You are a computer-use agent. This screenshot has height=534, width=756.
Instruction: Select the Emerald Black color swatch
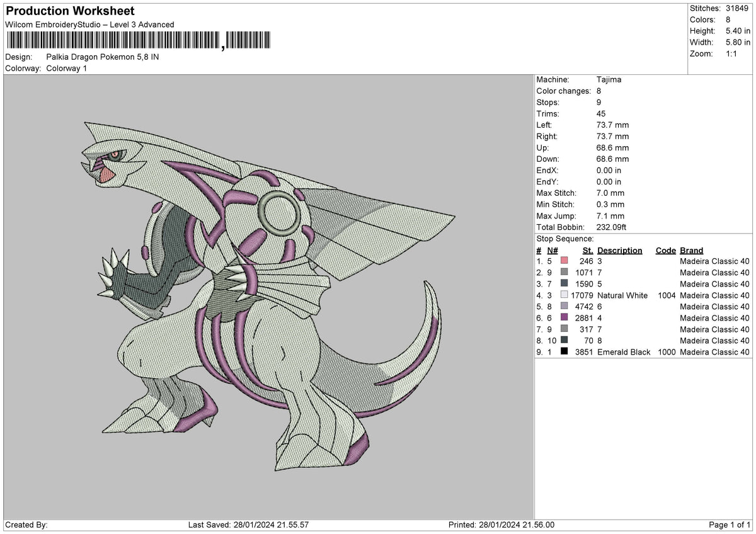564,352
